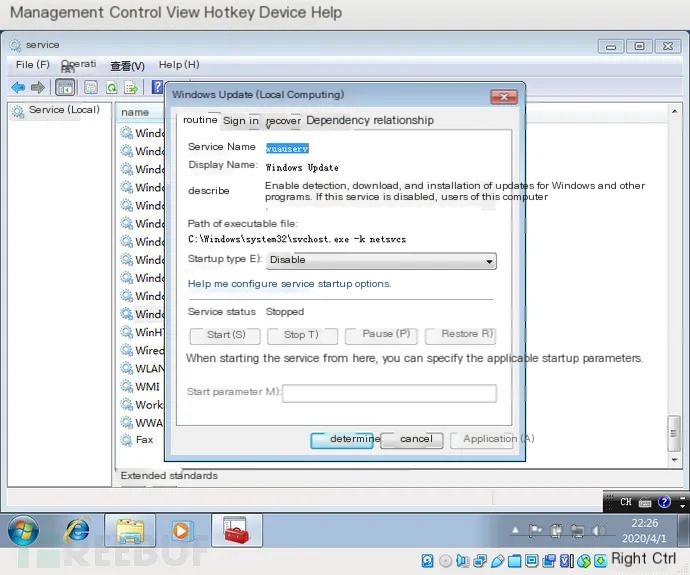Click the Start (S) button
Screen dimensions: 690x575
click(225, 336)
